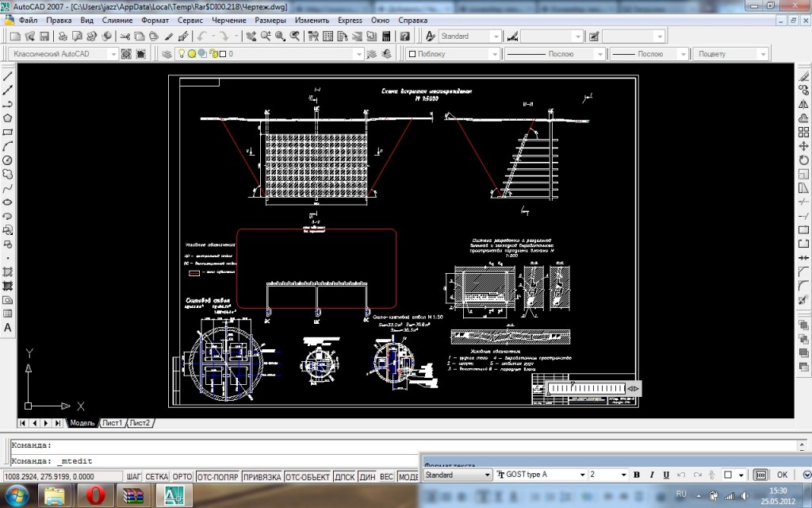Image resolution: width=812 pixels, height=508 pixels.
Task: Select the Line tool in the draw toolbar
Action: (8, 76)
